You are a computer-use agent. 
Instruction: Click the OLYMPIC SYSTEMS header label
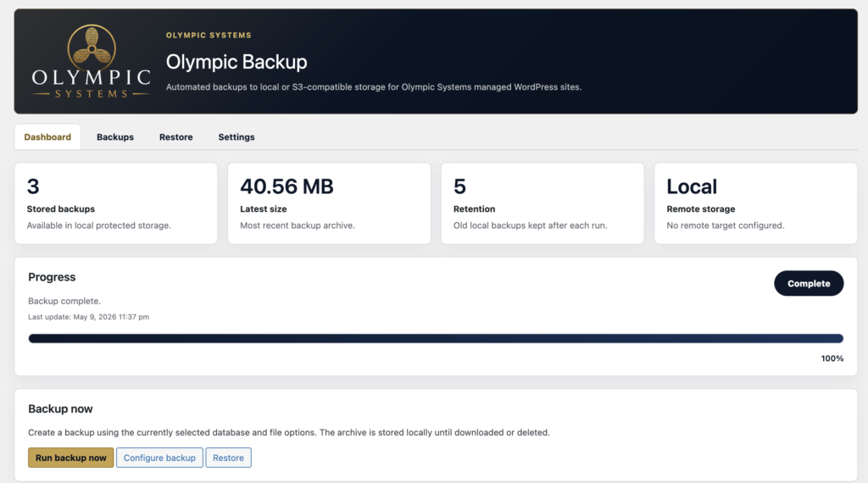209,35
